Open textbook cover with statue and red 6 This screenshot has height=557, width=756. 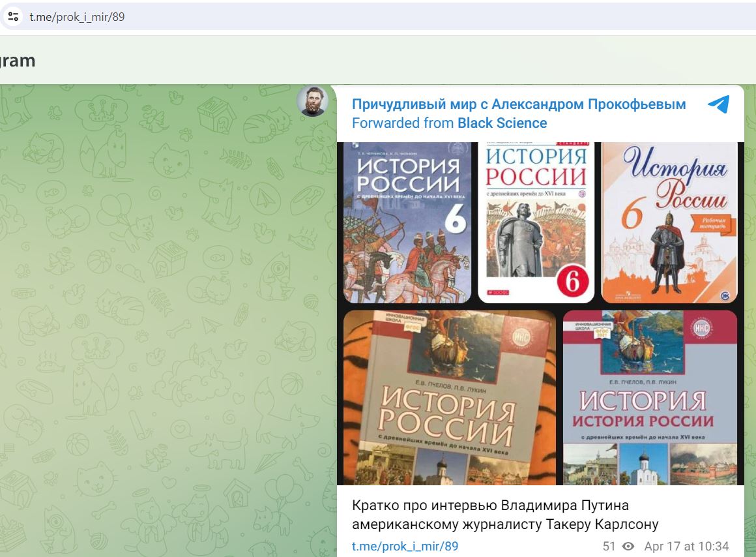click(x=536, y=222)
